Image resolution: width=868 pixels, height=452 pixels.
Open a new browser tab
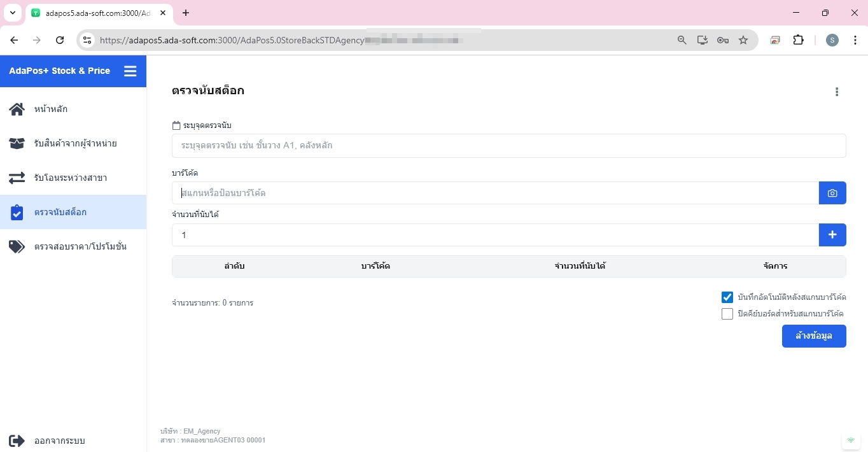[186, 13]
